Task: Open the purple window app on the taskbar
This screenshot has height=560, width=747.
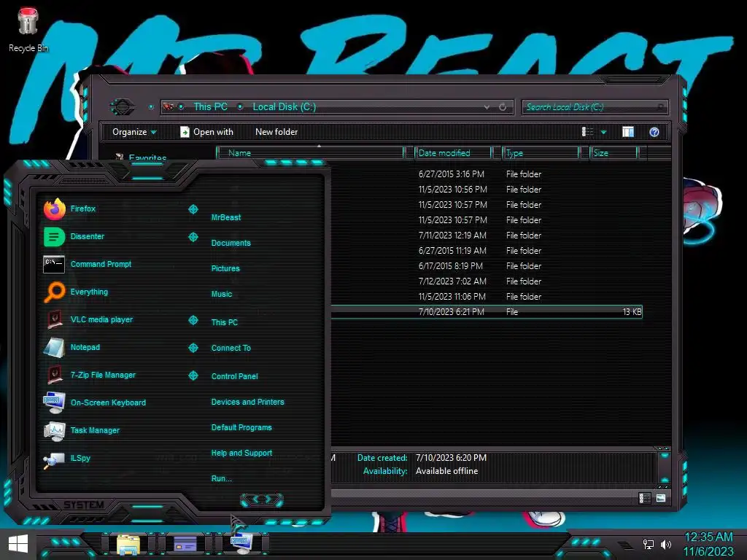Action: (x=185, y=543)
